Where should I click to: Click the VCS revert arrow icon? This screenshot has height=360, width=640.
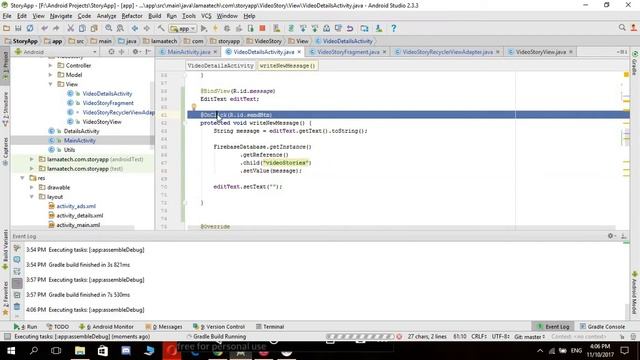pyautogui.click(x=350, y=28)
